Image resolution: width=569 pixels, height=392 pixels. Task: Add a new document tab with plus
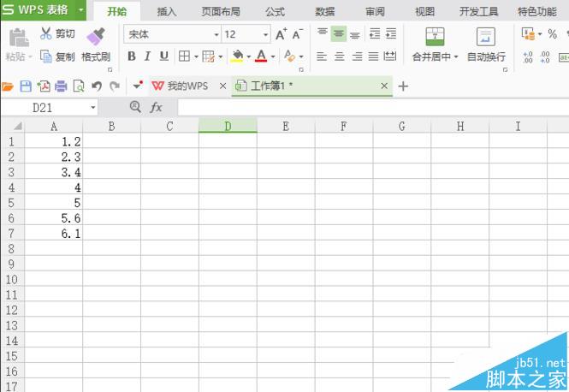[403, 86]
